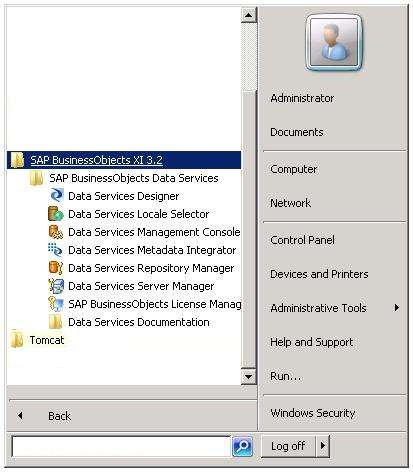Viewport: 413px width, 472px height.
Task: Click inside the Start menu search box
Action: [x=121, y=446]
